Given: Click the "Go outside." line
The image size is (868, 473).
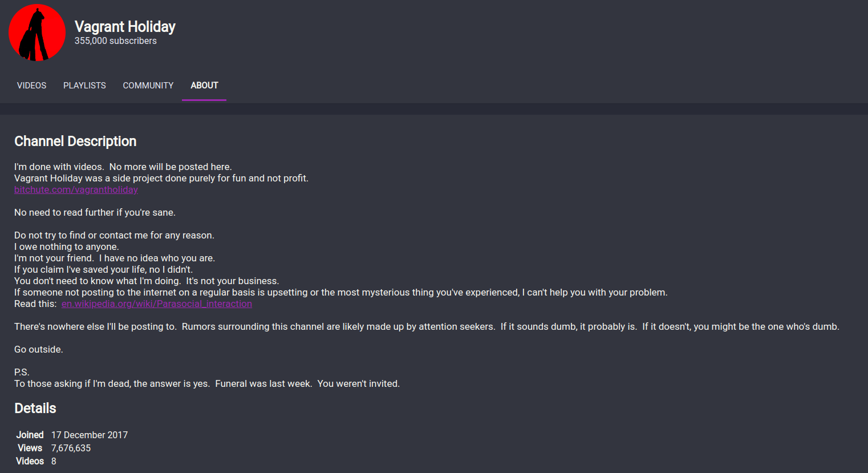Looking at the screenshot, I should 39,350.
